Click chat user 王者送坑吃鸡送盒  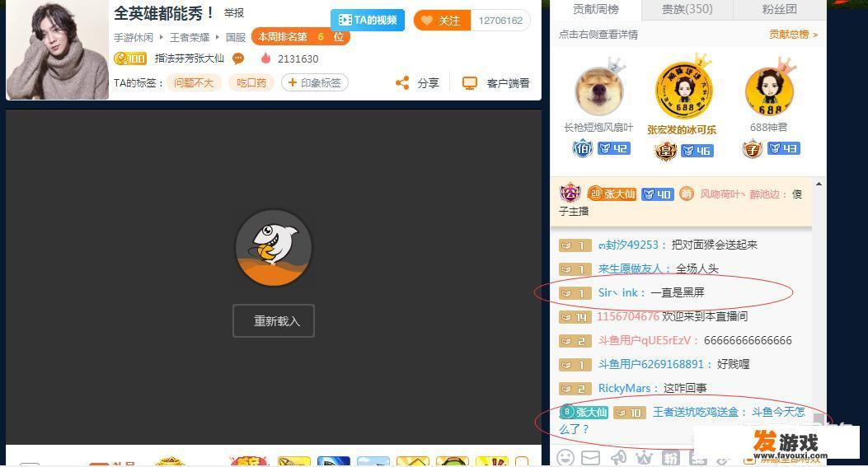[695, 412]
